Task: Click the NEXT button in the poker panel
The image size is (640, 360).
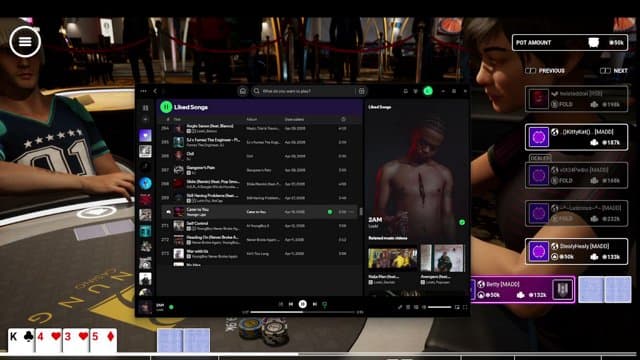Action: coord(614,71)
